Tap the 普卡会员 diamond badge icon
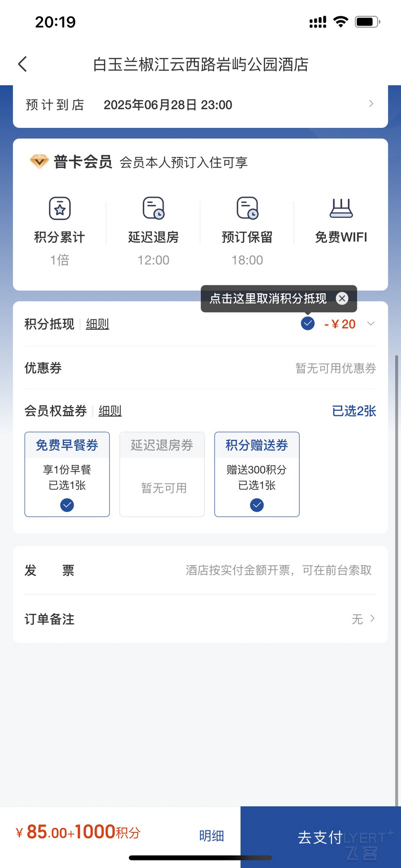This screenshot has width=401, height=868. click(39, 162)
